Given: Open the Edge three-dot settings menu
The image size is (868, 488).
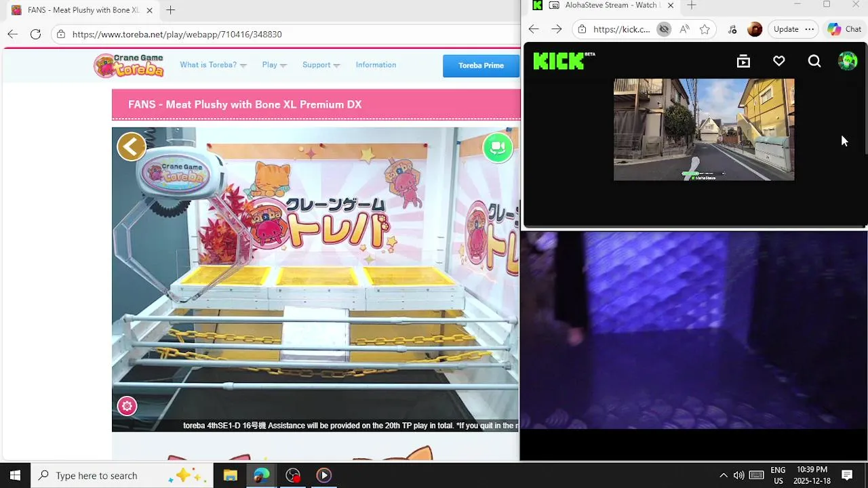Looking at the screenshot, I should coord(809,29).
